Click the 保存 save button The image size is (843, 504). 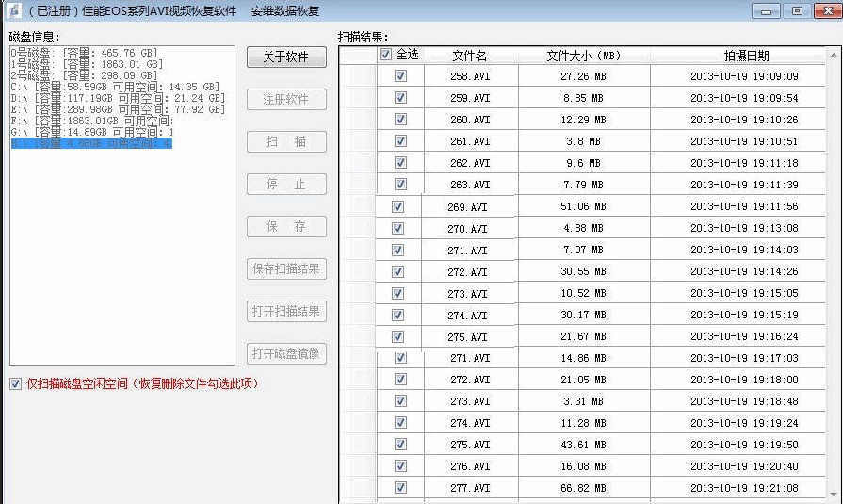tap(286, 226)
